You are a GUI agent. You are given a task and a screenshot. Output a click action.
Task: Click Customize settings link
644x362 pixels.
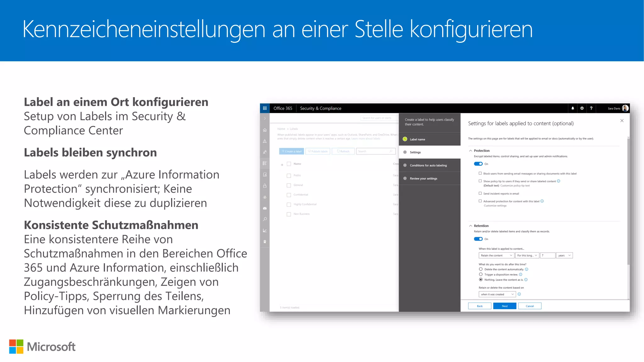coord(495,206)
